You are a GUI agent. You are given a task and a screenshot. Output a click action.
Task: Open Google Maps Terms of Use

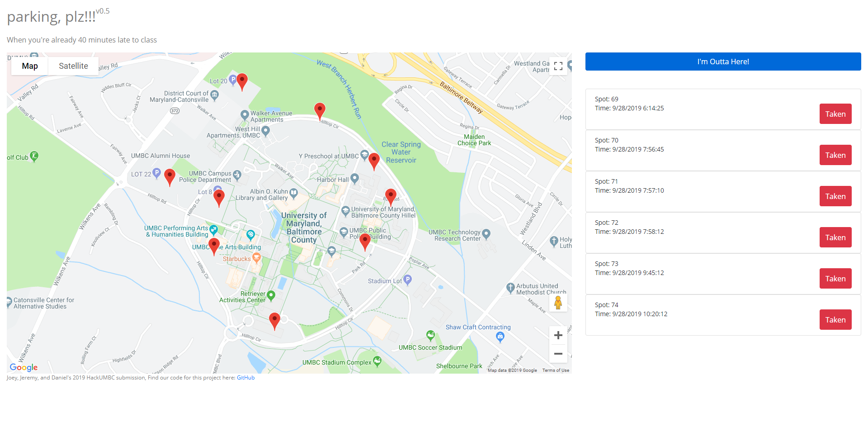click(x=556, y=370)
